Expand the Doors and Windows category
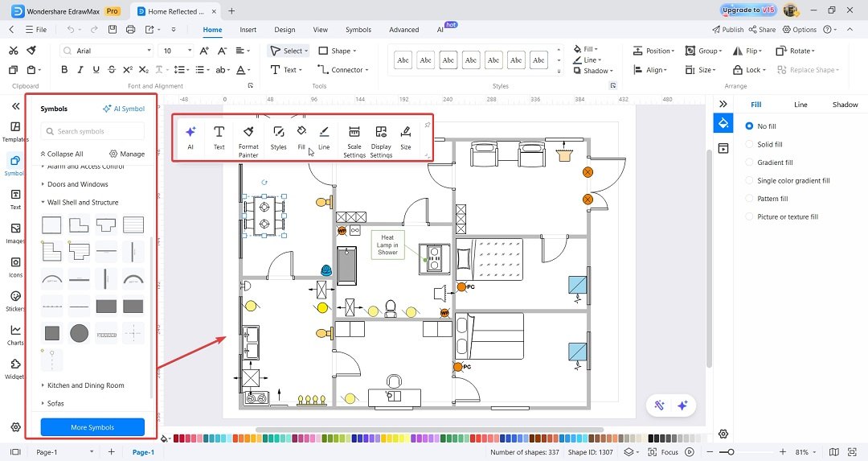The image size is (868, 461). pyautogui.click(x=75, y=184)
